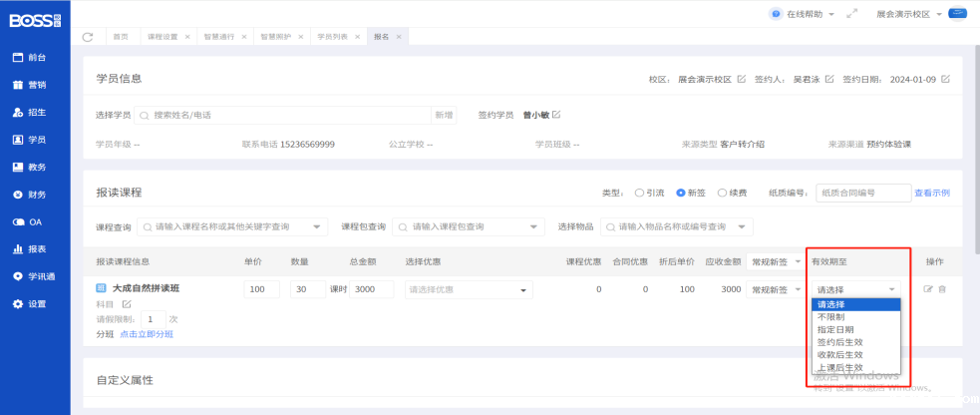Viewport: 980px width, 415px height.
Task: Click the refresh icon beside the tabs
Action: tap(88, 37)
